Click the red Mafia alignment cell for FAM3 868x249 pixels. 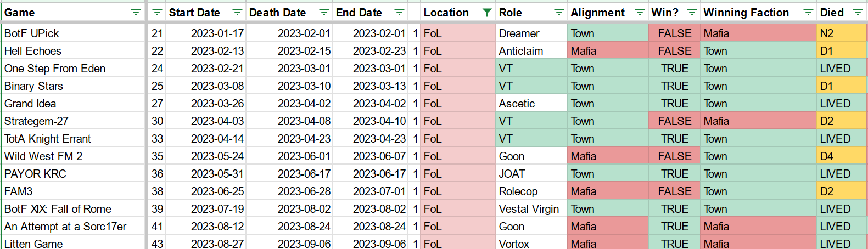pos(608,191)
